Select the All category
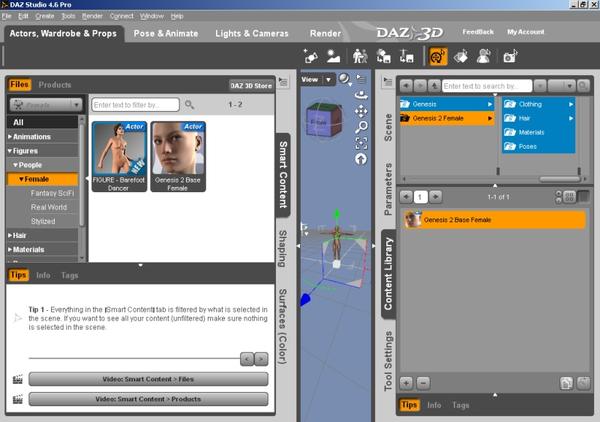Viewport: 600px width, 422px height. click(x=42, y=122)
